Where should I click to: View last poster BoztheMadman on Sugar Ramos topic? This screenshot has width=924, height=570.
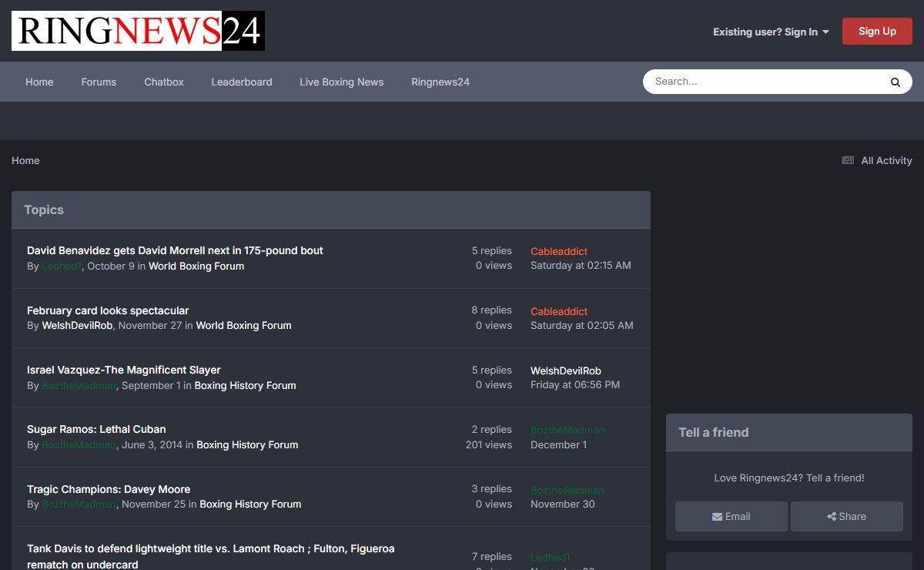567,431
